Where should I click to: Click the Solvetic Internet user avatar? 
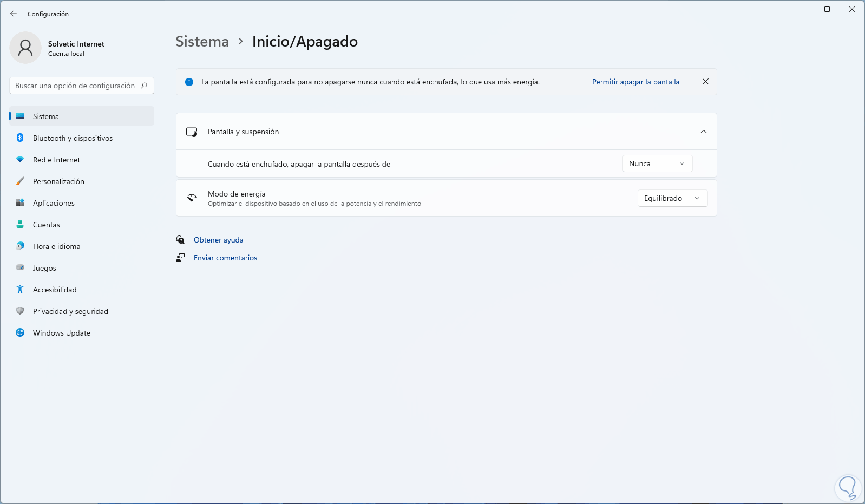coord(25,48)
